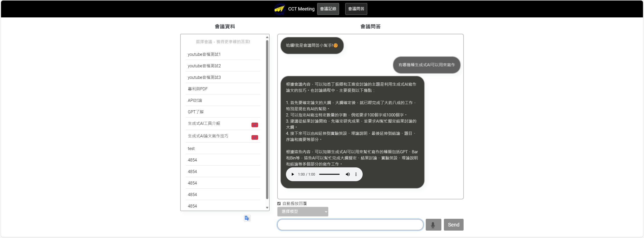Select the 專利與PDF meeting item
Image resolution: width=644 pixels, height=238 pixels.
click(198, 89)
